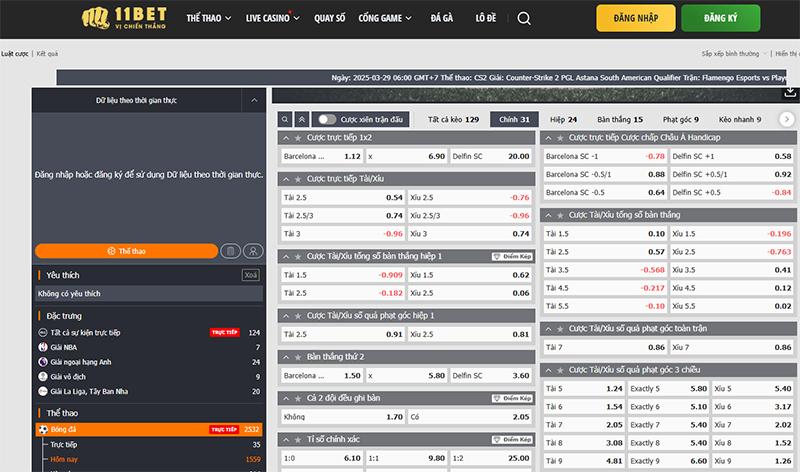Open the bet slip icon beside Thể thao button
This screenshot has width=800, height=472.
click(x=231, y=251)
